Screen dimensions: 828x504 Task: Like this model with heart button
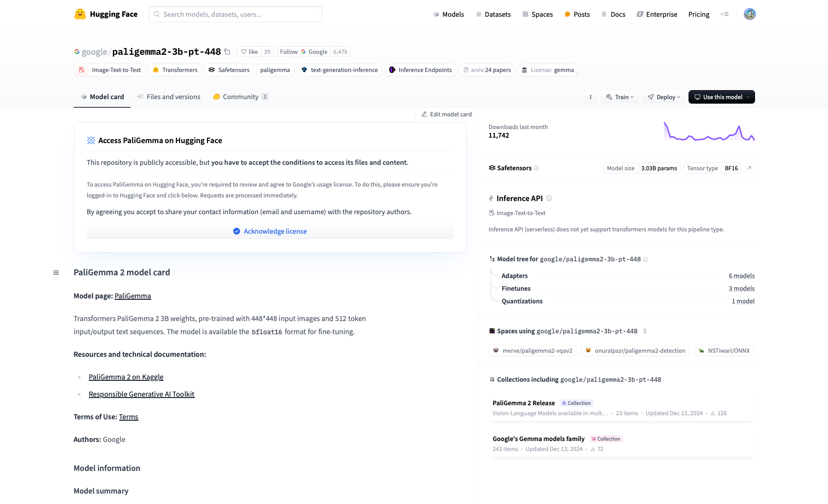pyautogui.click(x=249, y=52)
